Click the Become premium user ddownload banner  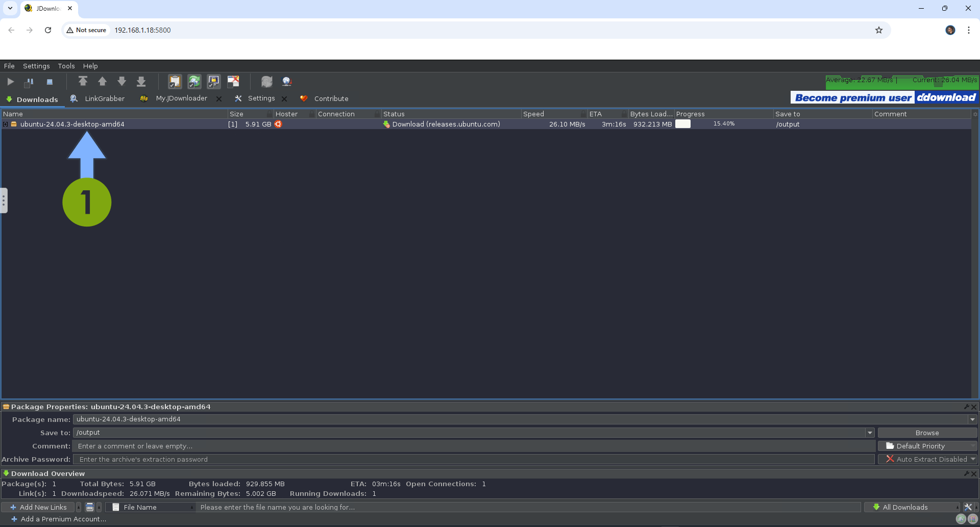884,97
